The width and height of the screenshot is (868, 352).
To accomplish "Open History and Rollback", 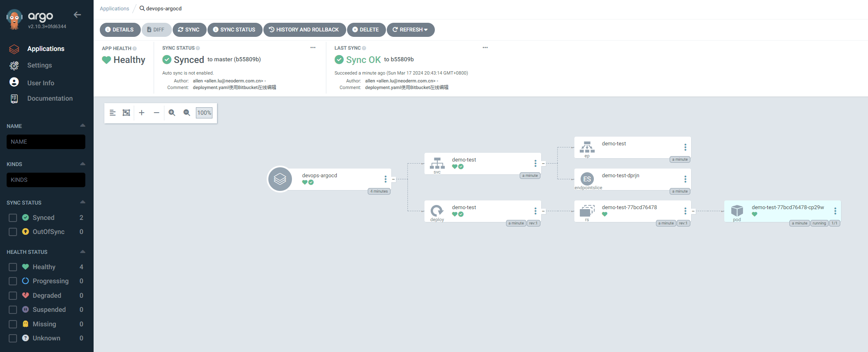I will [304, 30].
